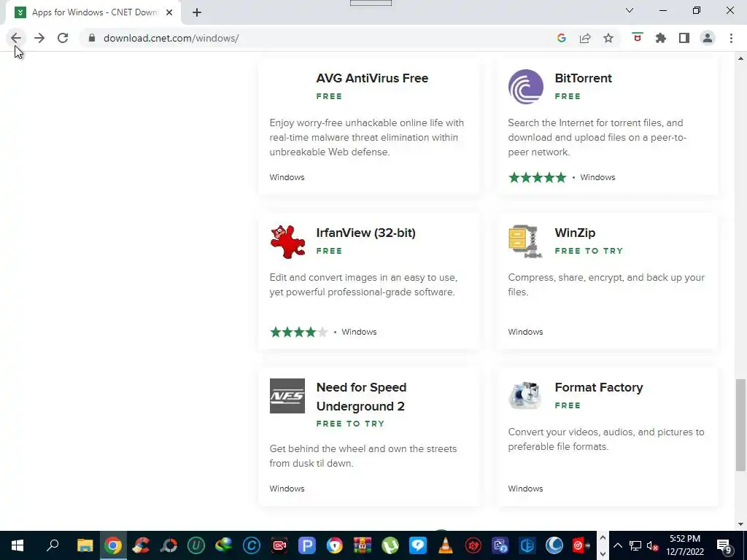Open the purple P taskbar app
747x560 pixels.
tap(307, 545)
